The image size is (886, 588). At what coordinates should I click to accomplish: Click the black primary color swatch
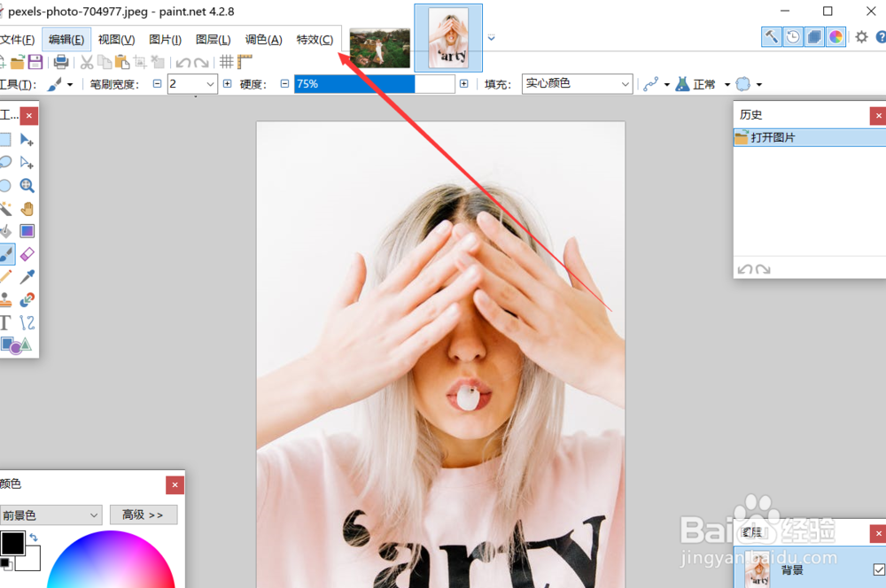point(12,544)
